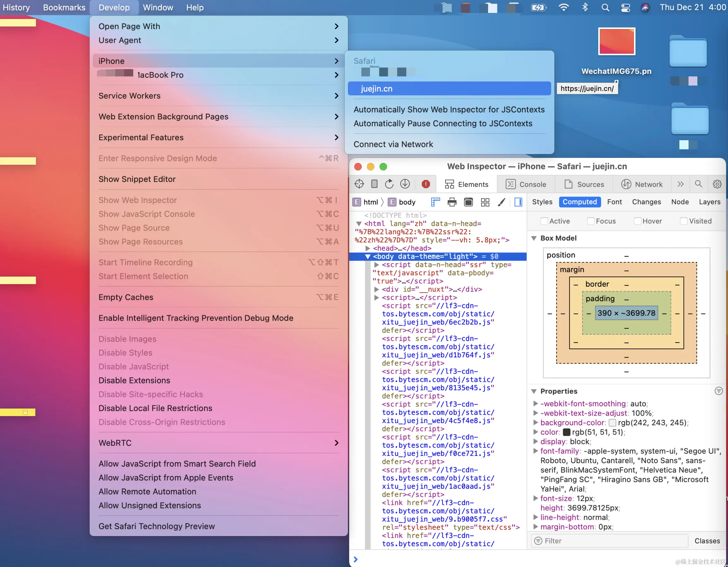Image resolution: width=728 pixels, height=567 pixels.
Task: Collapse the Box Model section
Action: click(x=534, y=238)
